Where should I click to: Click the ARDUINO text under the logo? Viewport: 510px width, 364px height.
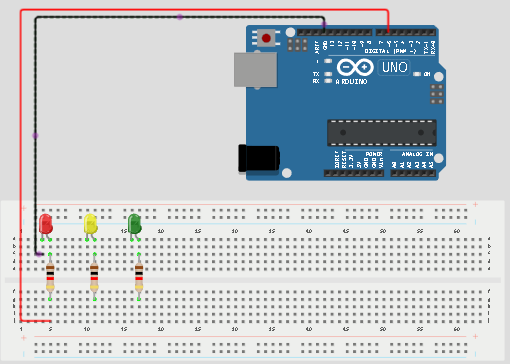click(351, 81)
